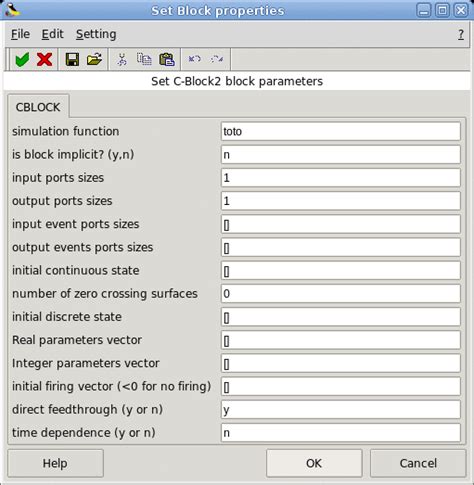Click the Integer parameters vector field
This screenshot has width=474, height=485.
click(x=341, y=363)
